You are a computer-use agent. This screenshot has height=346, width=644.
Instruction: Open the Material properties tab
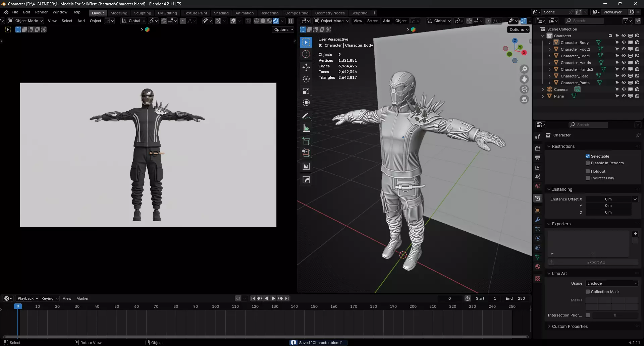tap(538, 267)
